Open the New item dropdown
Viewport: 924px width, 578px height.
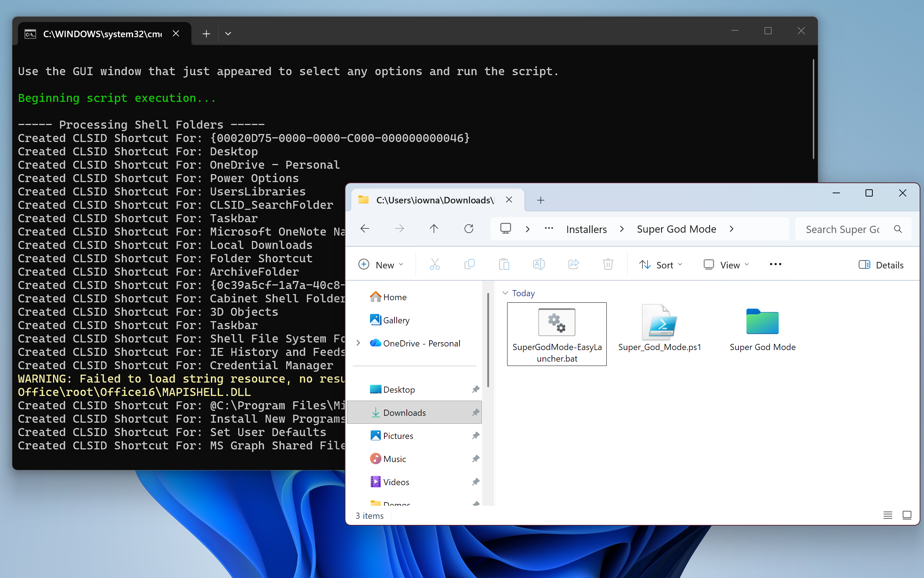381,264
